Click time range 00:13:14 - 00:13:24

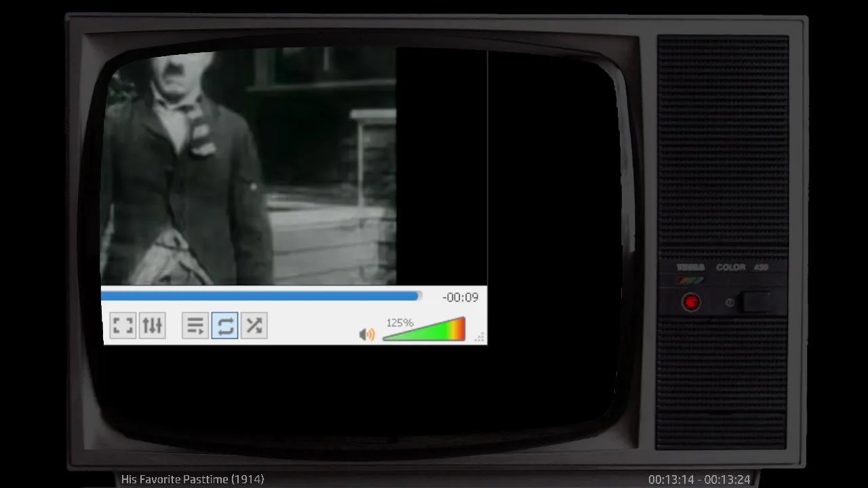point(699,479)
